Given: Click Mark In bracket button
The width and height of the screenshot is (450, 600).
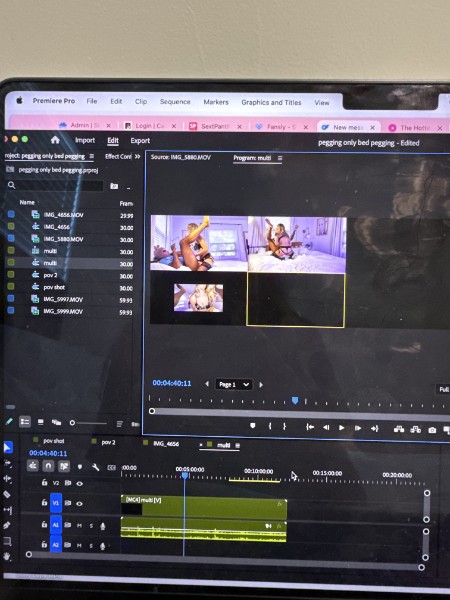Looking at the screenshot, I should tap(270, 426).
